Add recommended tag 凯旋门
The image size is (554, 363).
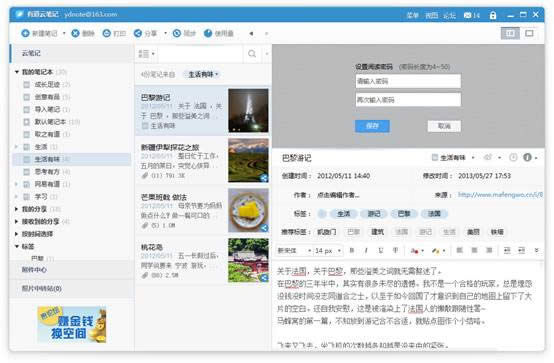click(327, 232)
